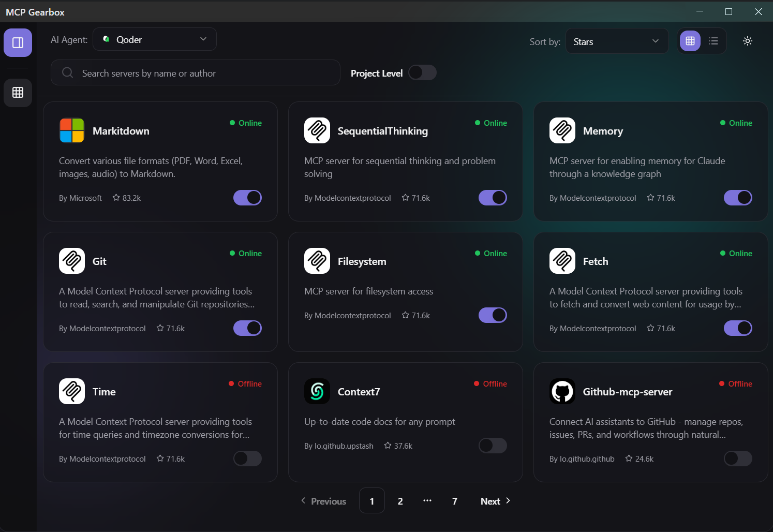Click the 37.6k stars count

click(x=403, y=446)
